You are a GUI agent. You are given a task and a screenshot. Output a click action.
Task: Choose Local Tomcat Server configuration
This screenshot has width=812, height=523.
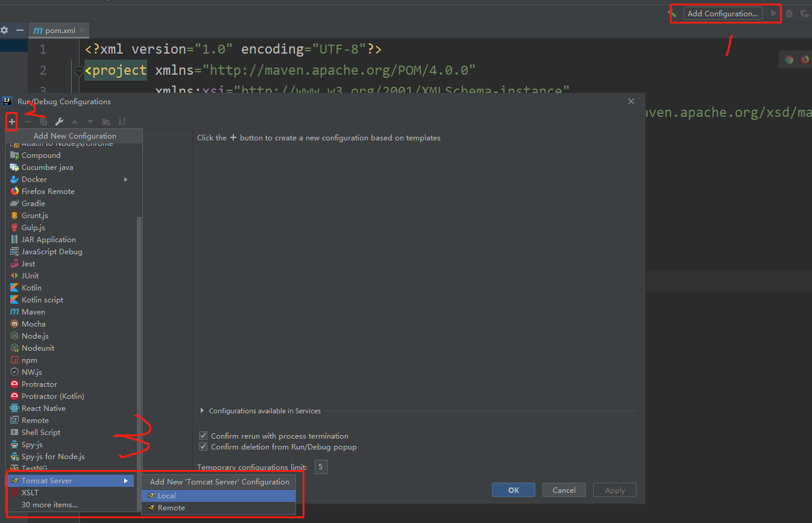(x=219, y=495)
